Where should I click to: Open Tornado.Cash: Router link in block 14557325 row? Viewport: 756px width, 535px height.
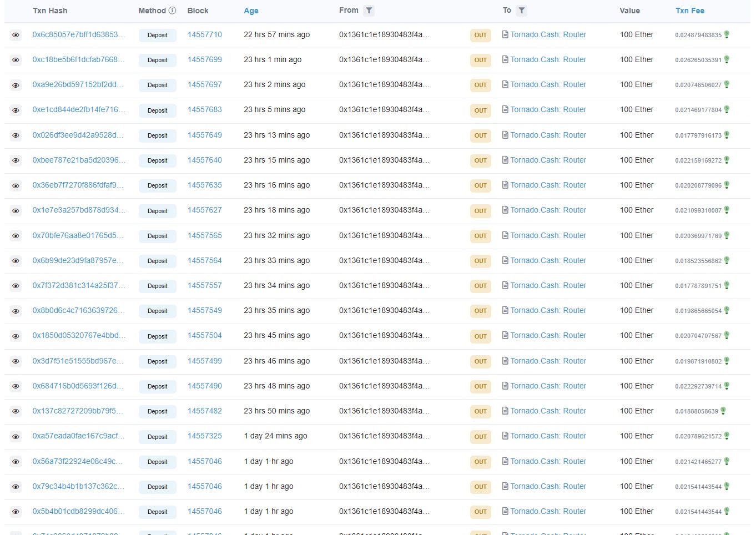(548, 436)
